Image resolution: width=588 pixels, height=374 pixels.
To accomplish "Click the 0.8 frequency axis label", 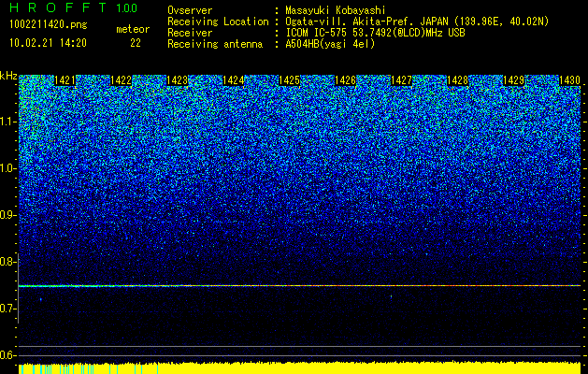I will point(8,262).
